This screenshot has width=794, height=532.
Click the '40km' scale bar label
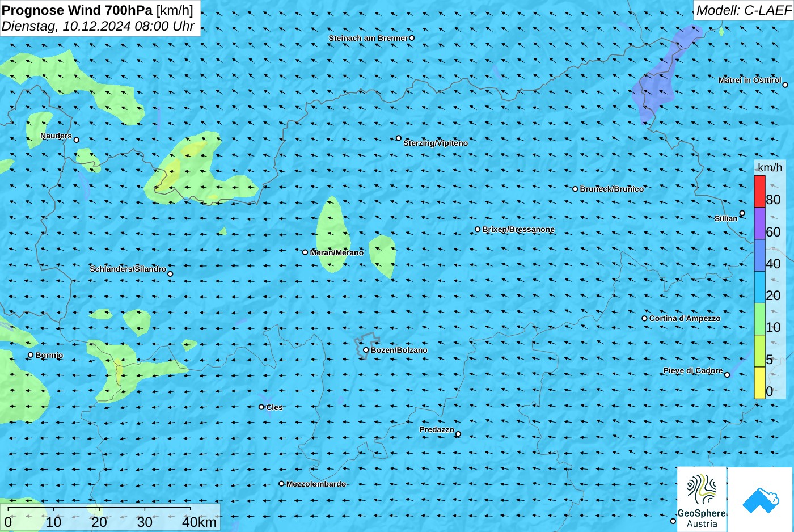199,522
